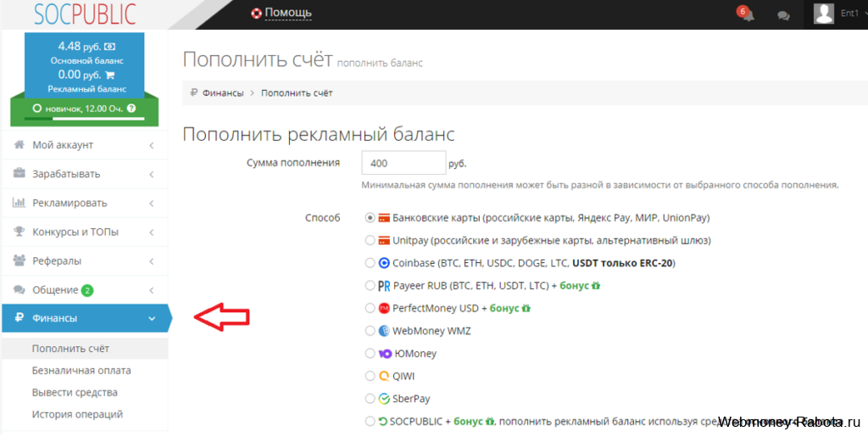Choose ЮMoney radio button
Viewport: 868px width, 437px height.
(x=370, y=353)
